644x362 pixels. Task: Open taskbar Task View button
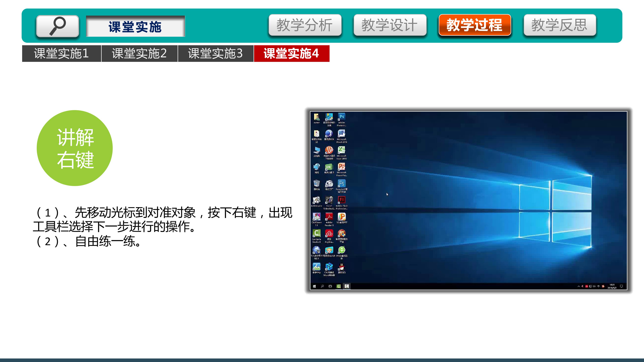click(330, 286)
